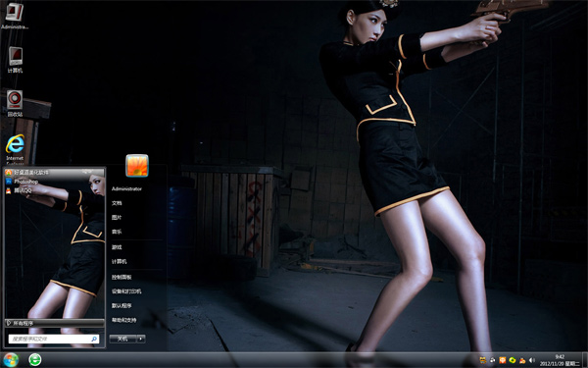Expand the shutdown options arrow
The height and width of the screenshot is (368, 588).
141,339
